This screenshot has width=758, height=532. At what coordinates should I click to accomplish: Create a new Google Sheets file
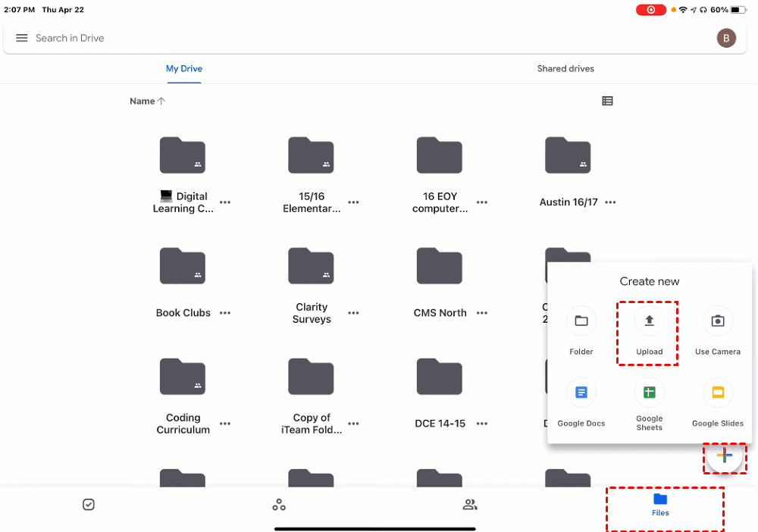pos(650,405)
